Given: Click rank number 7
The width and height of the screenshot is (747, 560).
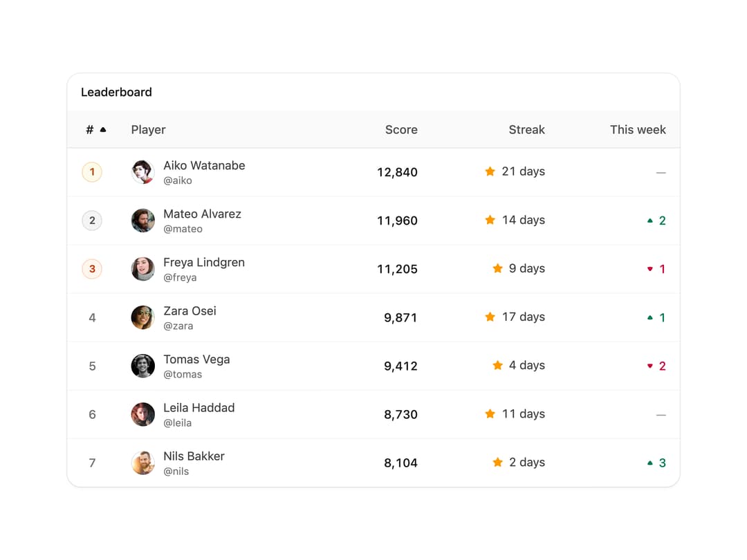Looking at the screenshot, I should (x=93, y=463).
